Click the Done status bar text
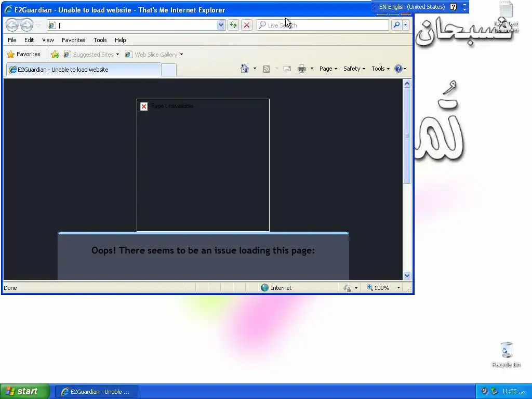Image resolution: width=532 pixels, height=399 pixels. click(10, 288)
